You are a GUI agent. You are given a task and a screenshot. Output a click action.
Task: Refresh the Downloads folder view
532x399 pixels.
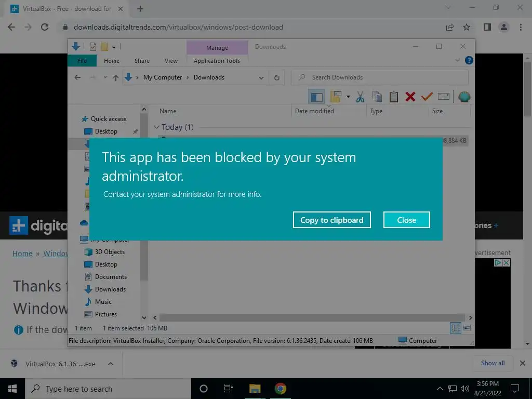pyautogui.click(x=277, y=77)
